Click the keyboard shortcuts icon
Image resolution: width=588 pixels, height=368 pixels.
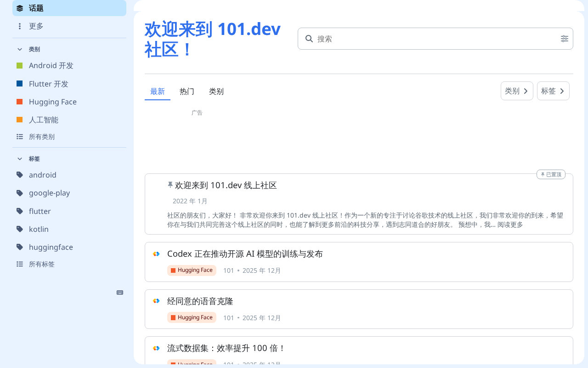coord(120,293)
